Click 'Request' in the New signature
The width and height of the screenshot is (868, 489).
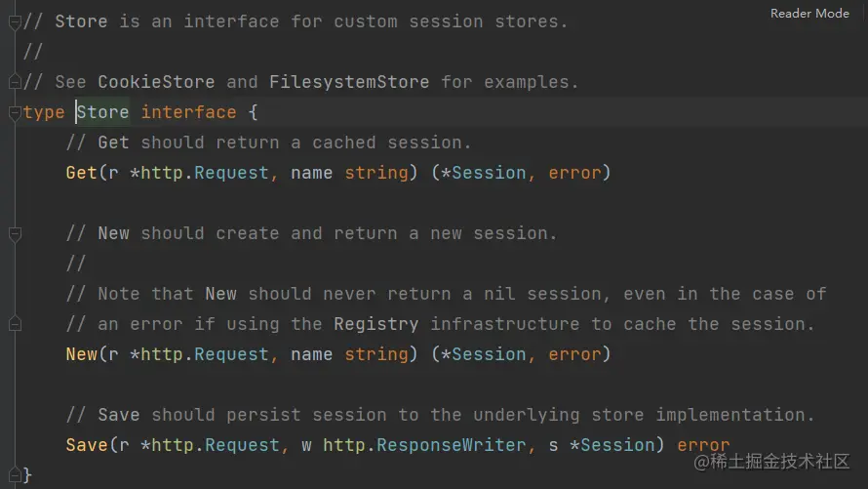pos(231,354)
